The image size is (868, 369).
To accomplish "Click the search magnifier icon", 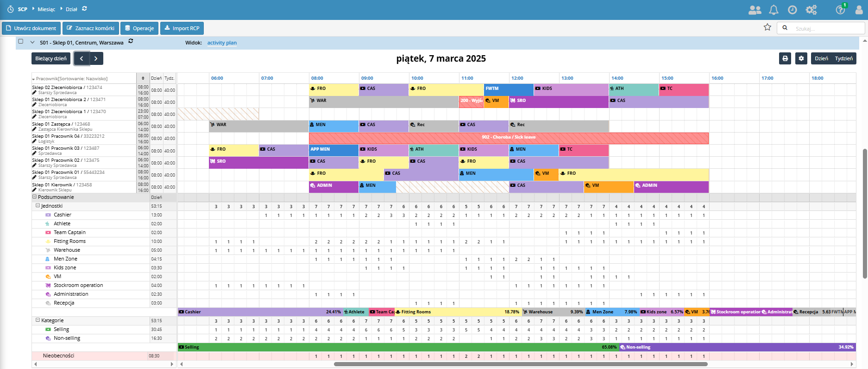I will click(x=785, y=28).
